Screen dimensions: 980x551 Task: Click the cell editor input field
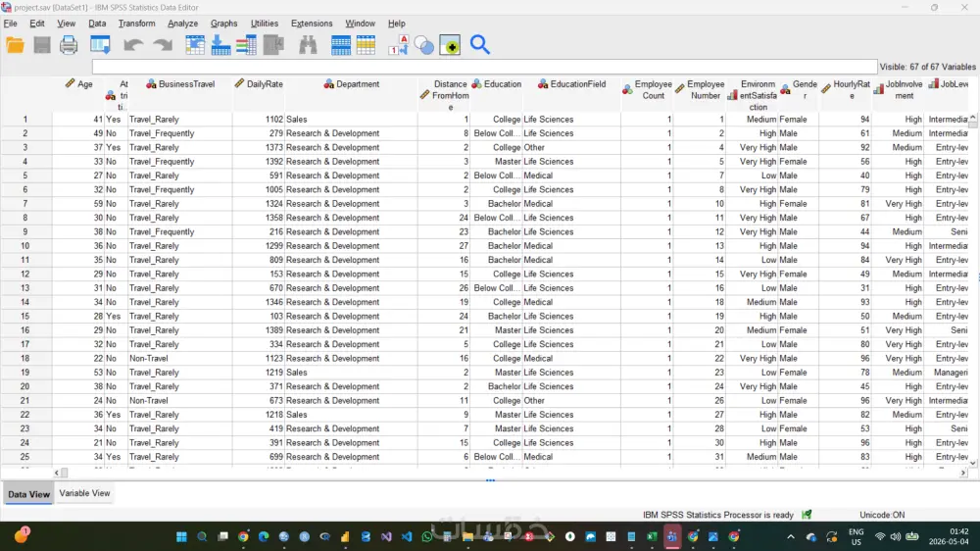coord(484,67)
